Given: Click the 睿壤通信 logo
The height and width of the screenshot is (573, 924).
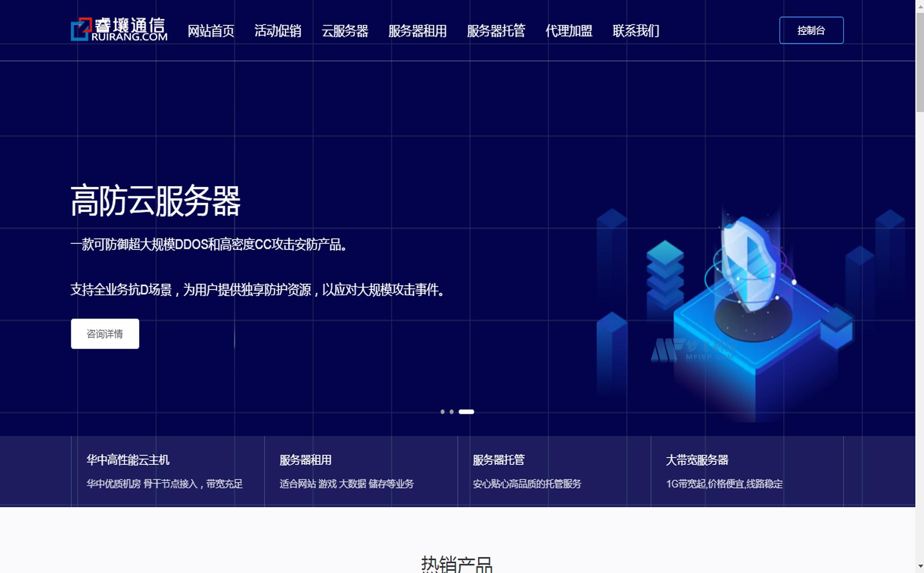Looking at the screenshot, I should pyautogui.click(x=120, y=29).
